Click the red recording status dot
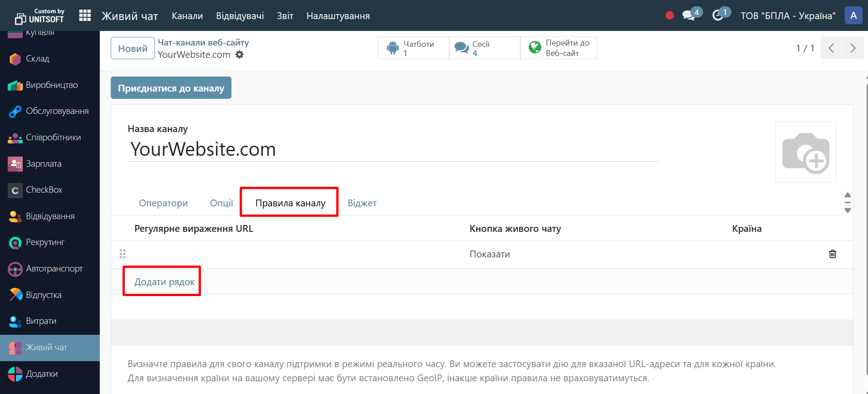Image resolution: width=868 pixels, height=394 pixels. point(669,15)
